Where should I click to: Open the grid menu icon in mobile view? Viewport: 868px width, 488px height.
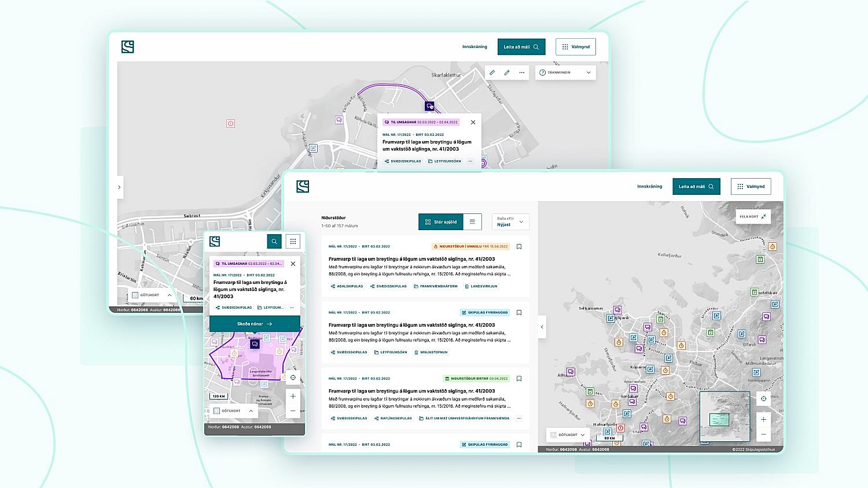[293, 242]
